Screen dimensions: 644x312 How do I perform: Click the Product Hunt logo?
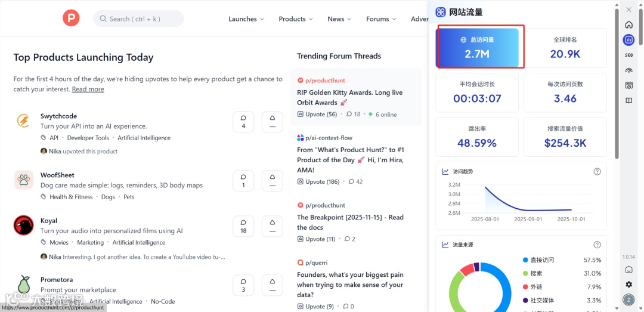click(x=71, y=18)
